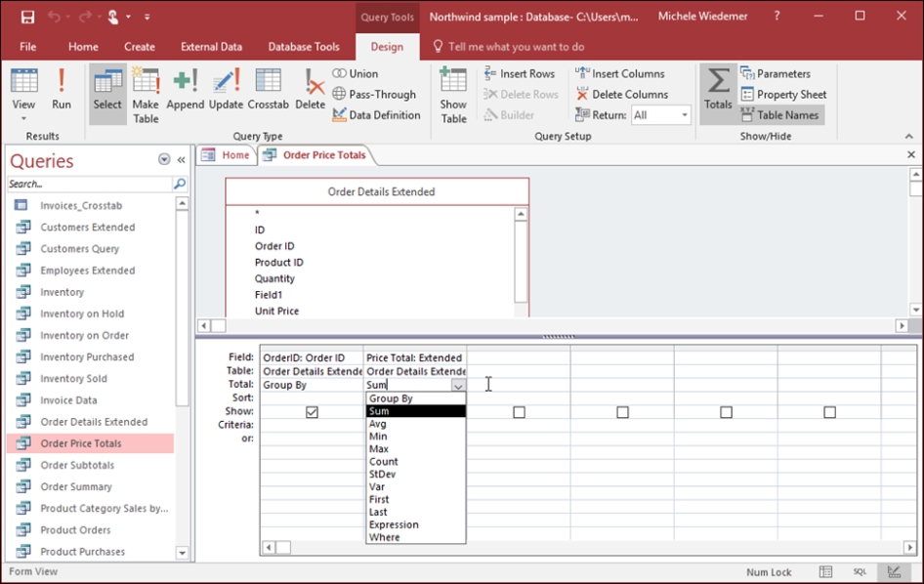Select the Unit Price field
Viewport: 924px width, 584px height.
click(x=277, y=312)
